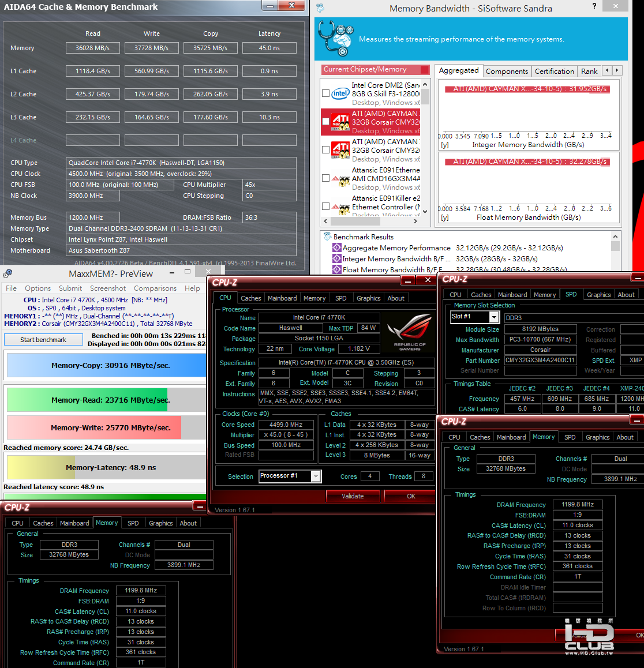
Task: Tick the Intel Core DMI2 row checkbox
Action: 325,93
